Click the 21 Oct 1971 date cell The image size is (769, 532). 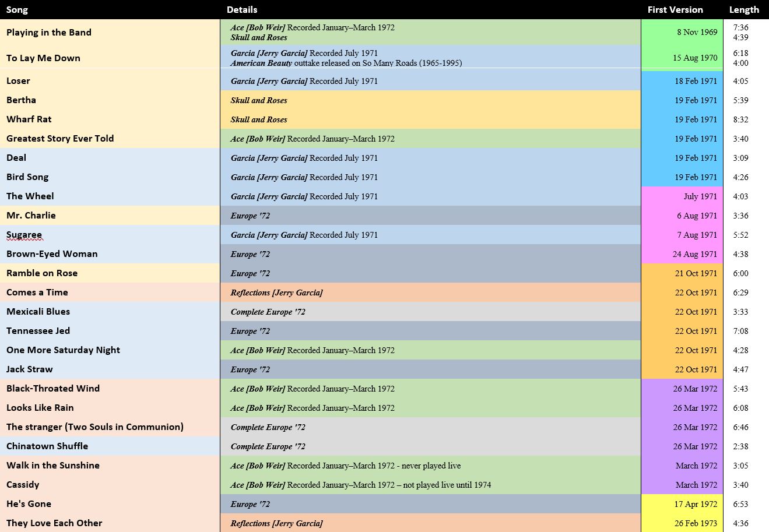coord(682,273)
